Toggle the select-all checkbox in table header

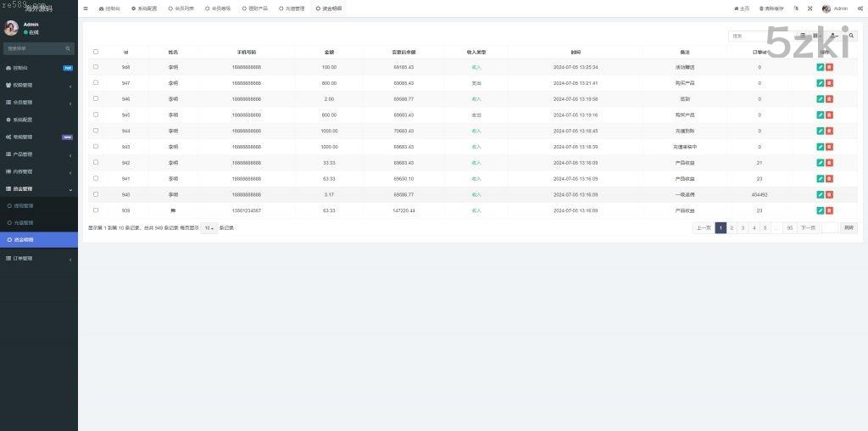[96, 52]
